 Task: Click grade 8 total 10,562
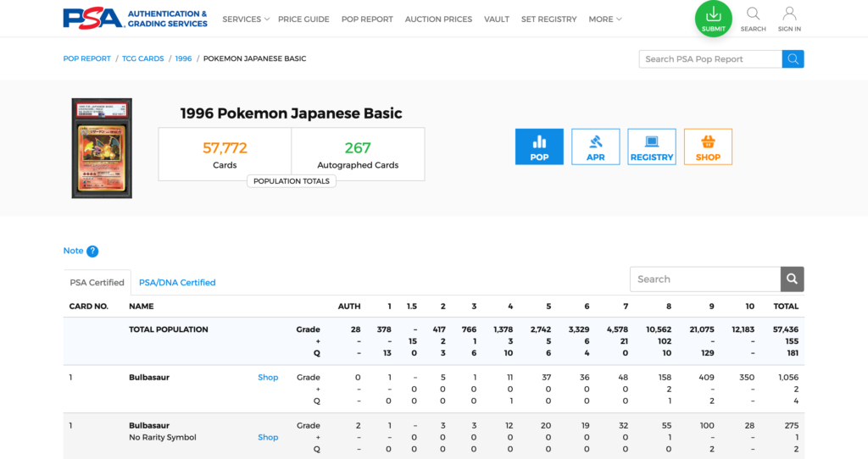[x=659, y=329]
